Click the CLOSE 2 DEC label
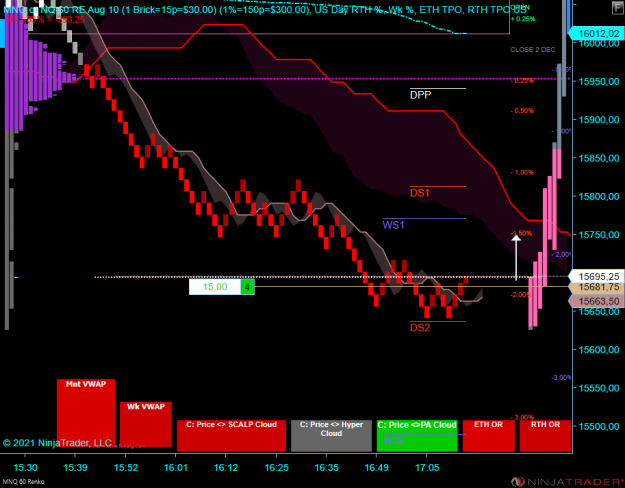The width and height of the screenshot is (625, 488). 533,50
